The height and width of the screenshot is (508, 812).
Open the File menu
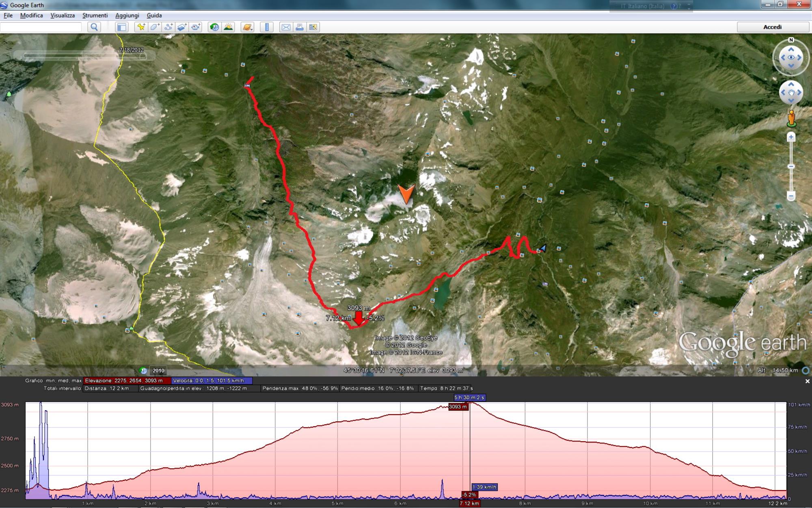coord(8,15)
